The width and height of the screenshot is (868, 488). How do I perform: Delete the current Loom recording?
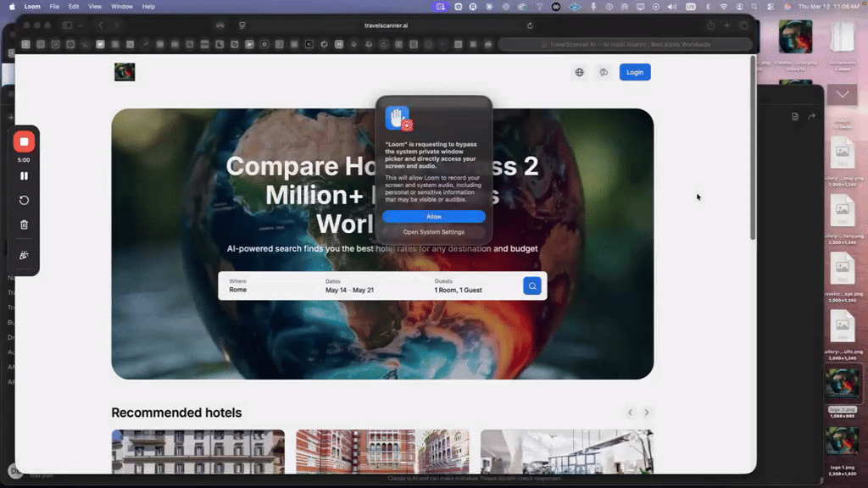click(x=24, y=224)
